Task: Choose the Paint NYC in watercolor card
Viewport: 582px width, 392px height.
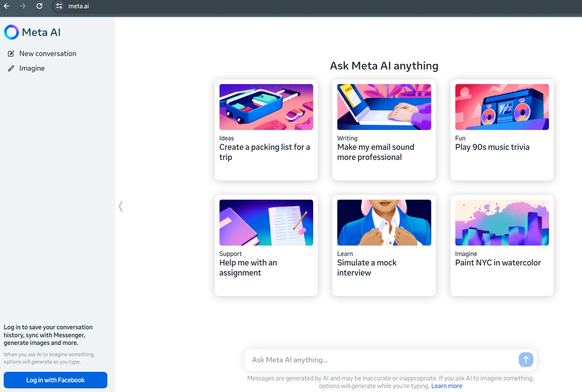Action: (x=502, y=246)
